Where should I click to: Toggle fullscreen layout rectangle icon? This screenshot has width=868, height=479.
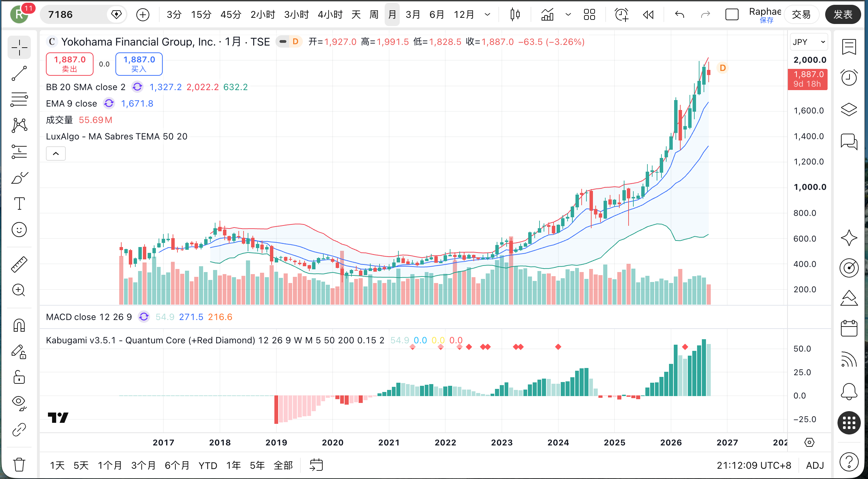point(732,15)
